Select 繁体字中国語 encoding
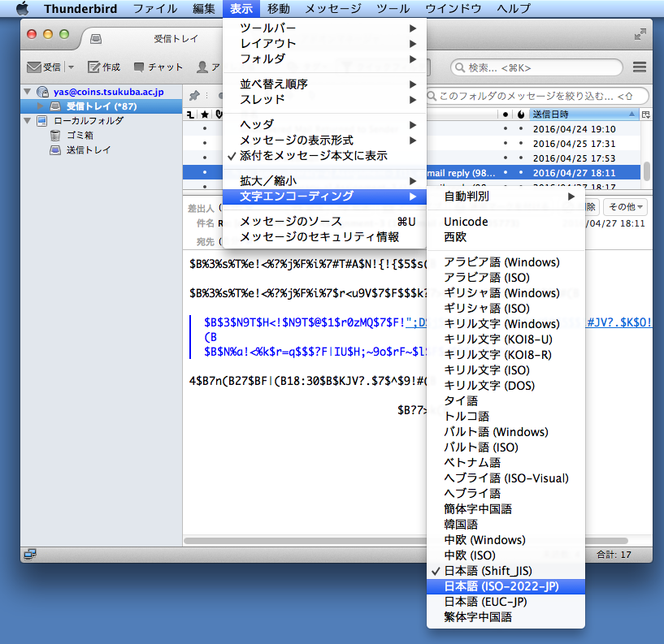This screenshot has width=664, height=644. pos(506,617)
